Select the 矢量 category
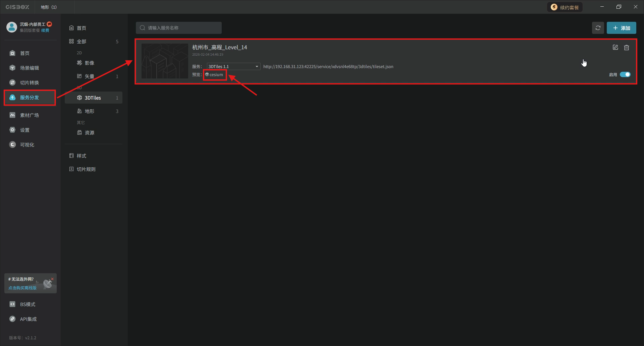This screenshot has width=644, height=346. pos(89,76)
